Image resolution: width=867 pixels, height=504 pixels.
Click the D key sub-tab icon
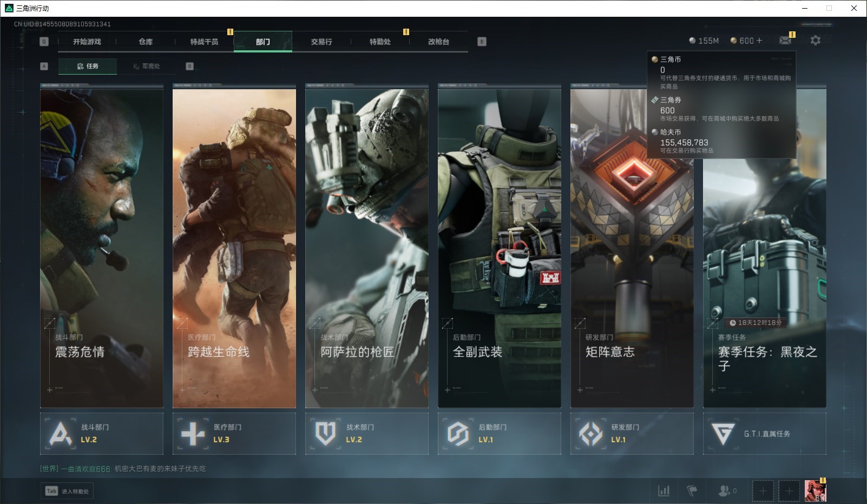coord(189,66)
